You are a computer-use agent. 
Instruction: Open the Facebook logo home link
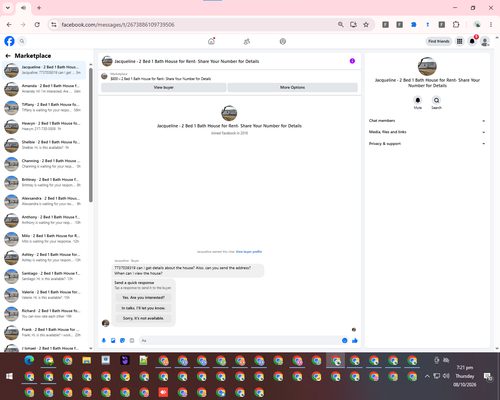(x=9, y=41)
